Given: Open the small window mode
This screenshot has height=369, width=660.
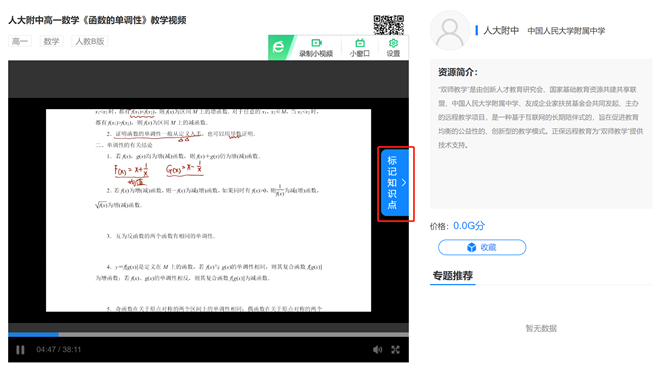Looking at the screenshot, I should pyautogui.click(x=359, y=48).
